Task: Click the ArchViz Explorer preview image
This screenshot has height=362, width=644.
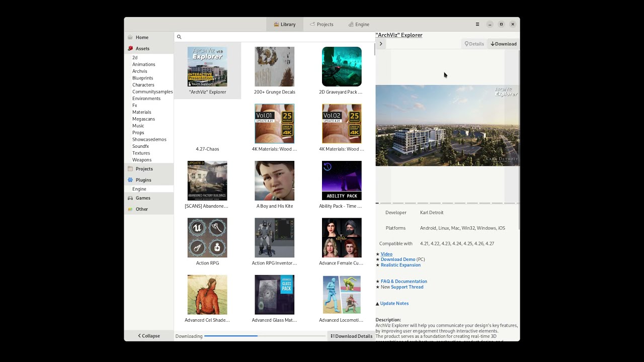Action: click(x=447, y=126)
